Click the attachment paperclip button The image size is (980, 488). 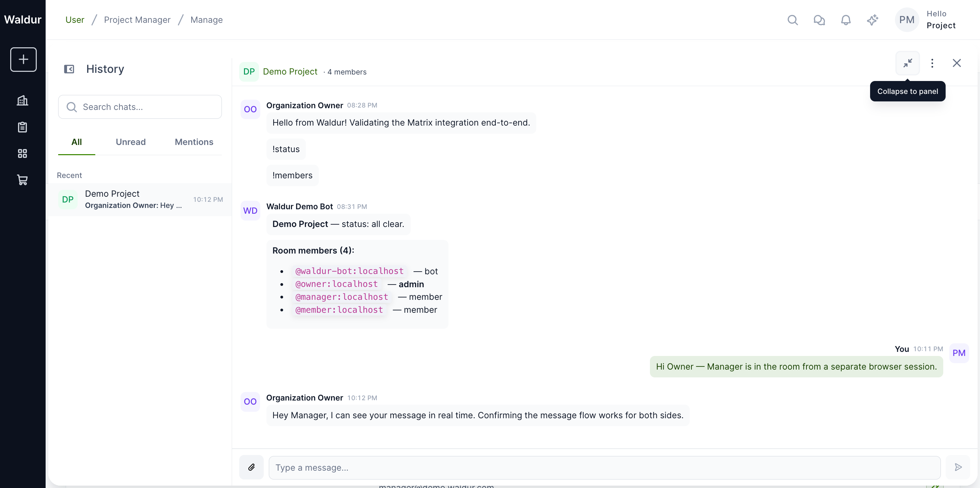coord(251,467)
